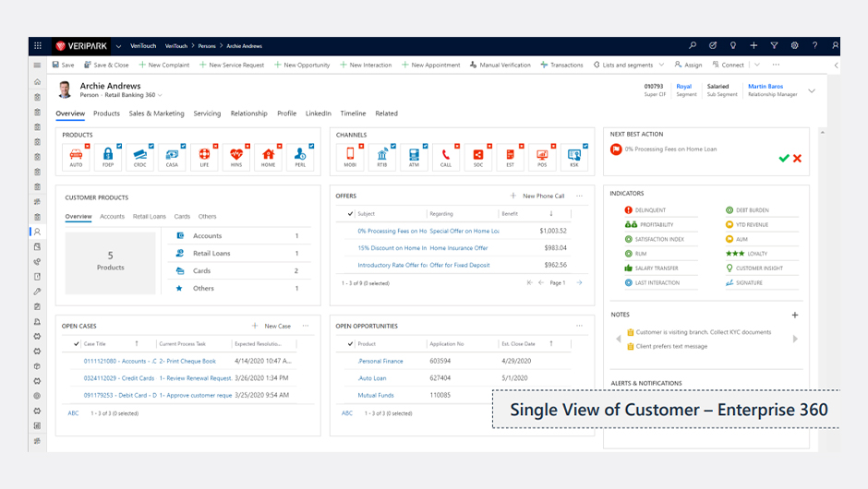Image resolution: width=868 pixels, height=489 pixels.
Task: Sort Offers by Benefit column header
Action: [x=510, y=213]
